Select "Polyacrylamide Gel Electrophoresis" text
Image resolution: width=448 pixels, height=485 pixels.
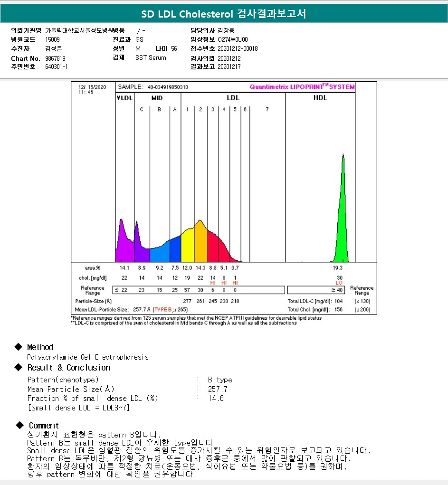point(88,357)
